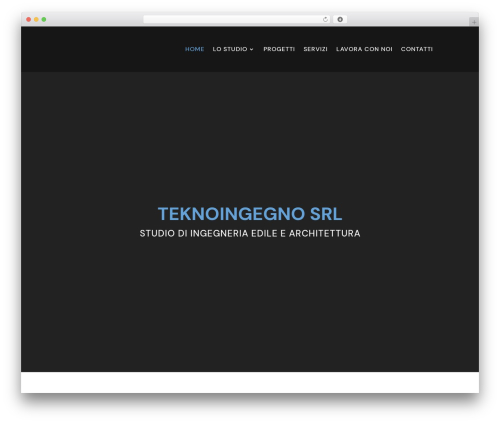This screenshot has height=423, width=500.
Task: Click the TEKNOINGEGNO SRL heading
Action: (x=250, y=214)
